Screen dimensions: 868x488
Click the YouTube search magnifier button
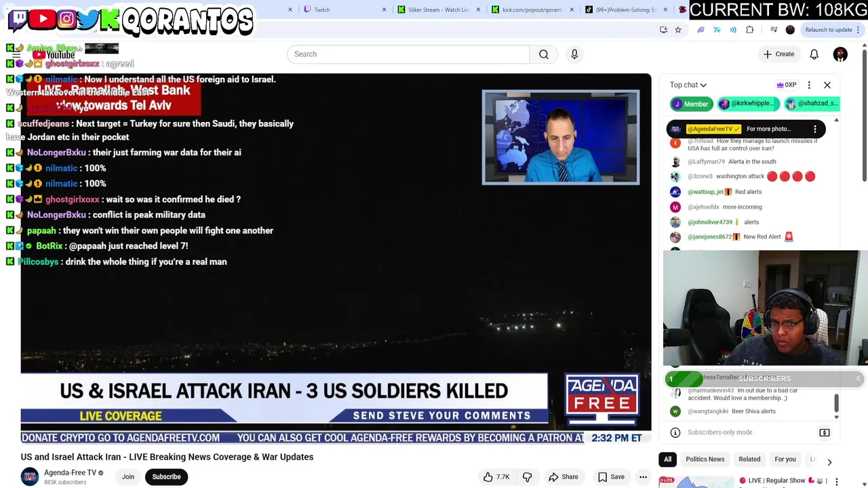(x=544, y=54)
